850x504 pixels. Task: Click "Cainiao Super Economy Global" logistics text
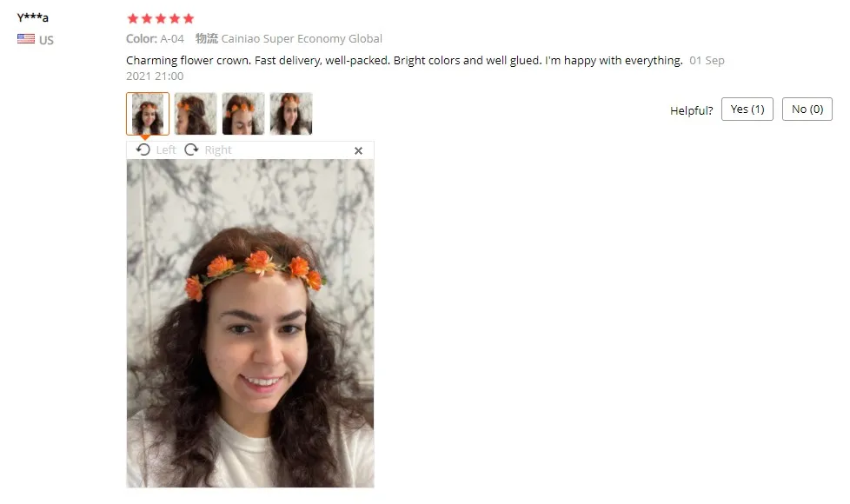(x=302, y=39)
